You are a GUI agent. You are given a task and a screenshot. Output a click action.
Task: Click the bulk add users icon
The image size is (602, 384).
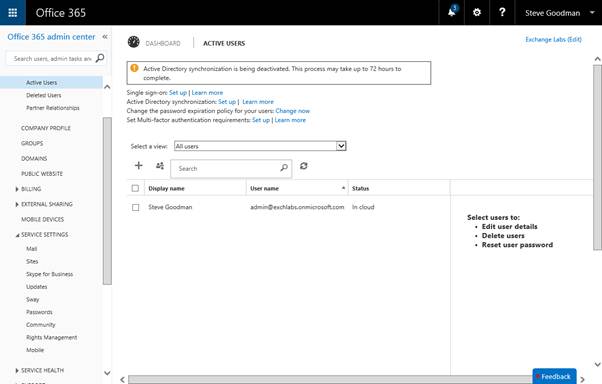tap(160, 166)
